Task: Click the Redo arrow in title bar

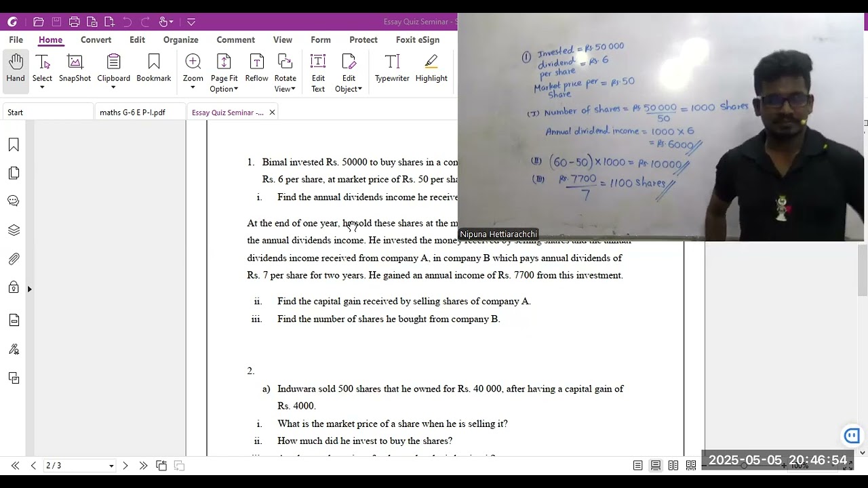Action: (144, 22)
